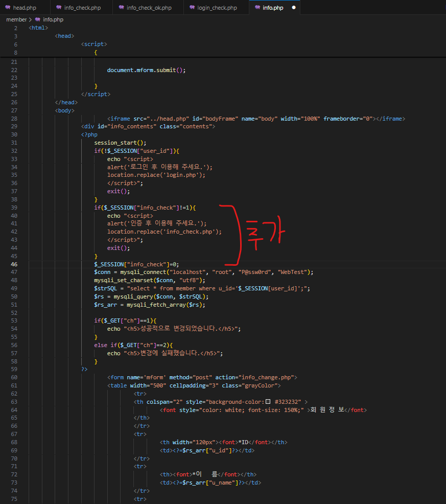Click the info.php breadcrumb item
Image resolution: width=446 pixels, height=504 pixels.
53,19
